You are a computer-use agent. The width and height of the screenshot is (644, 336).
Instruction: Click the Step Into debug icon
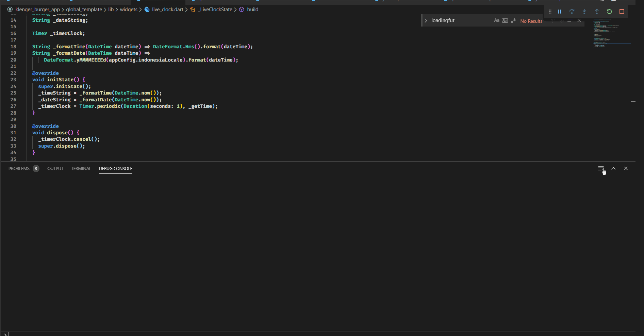coord(584,11)
